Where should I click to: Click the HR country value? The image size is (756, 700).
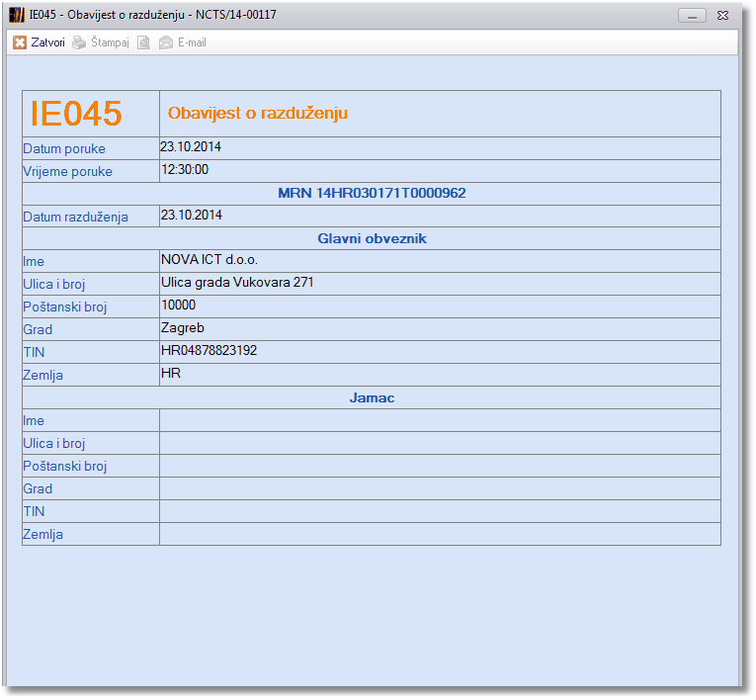click(x=171, y=373)
